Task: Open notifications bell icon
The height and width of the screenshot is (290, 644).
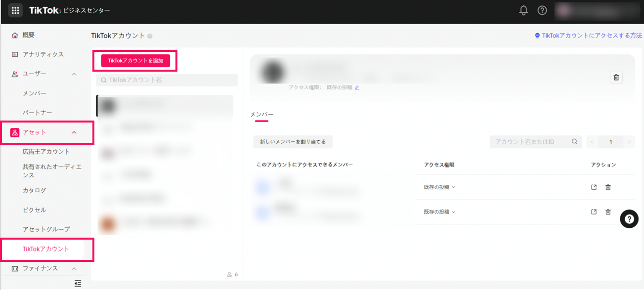Action: click(x=523, y=10)
